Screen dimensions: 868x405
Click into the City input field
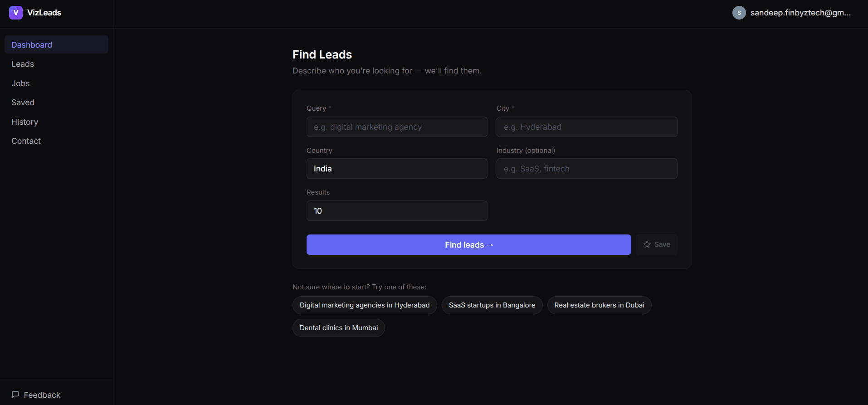pos(587,127)
